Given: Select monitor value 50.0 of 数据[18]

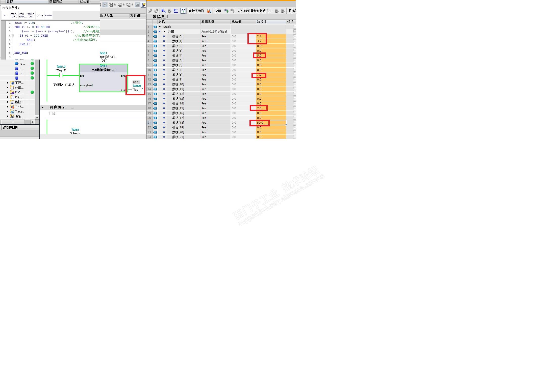Looking at the screenshot, I should click(260, 123).
